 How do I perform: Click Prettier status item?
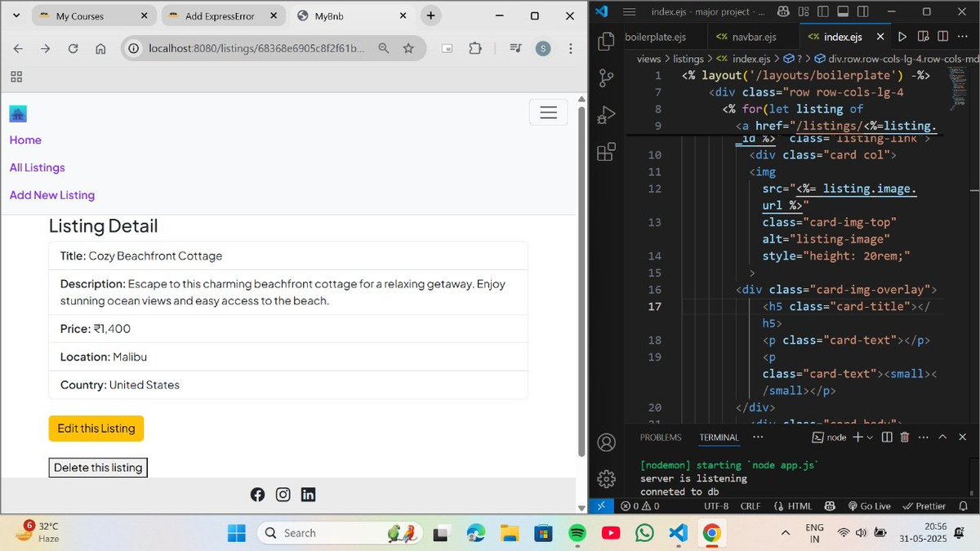tap(924, 506)
